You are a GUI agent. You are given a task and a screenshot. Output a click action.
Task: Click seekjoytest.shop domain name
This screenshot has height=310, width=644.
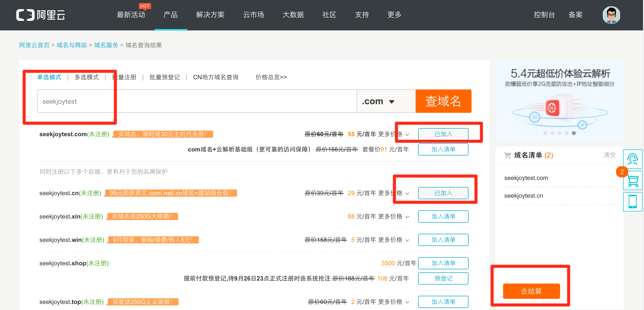click(63, 263)
